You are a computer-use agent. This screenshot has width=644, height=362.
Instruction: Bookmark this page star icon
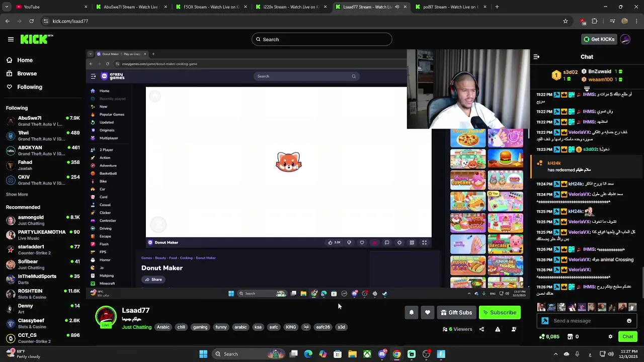566,21
